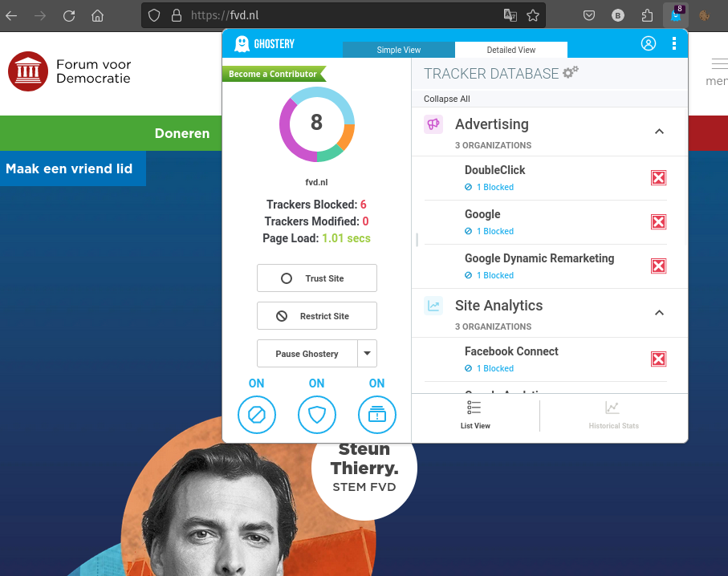Image resolution: width=728 pixels, height=576 pixels.
Task: Toggle the Smart Blocking button
Action: [x=377, y=415]
